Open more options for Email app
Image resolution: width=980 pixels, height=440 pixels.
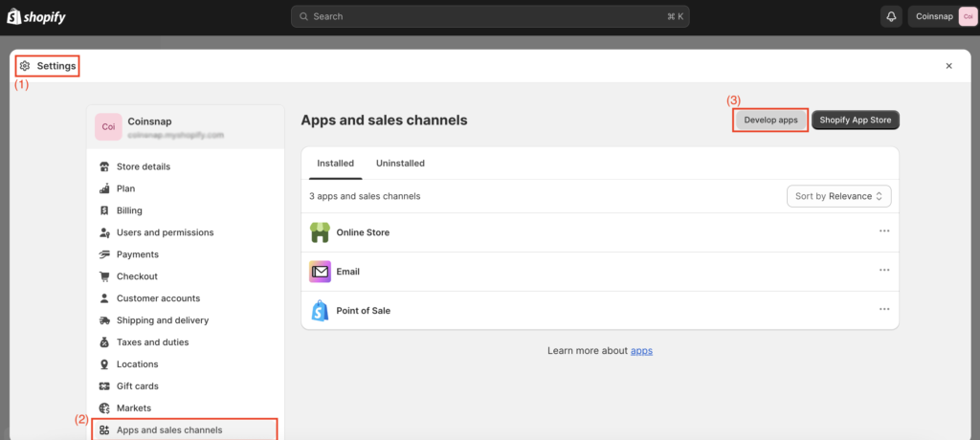click(x=884, y=271)
